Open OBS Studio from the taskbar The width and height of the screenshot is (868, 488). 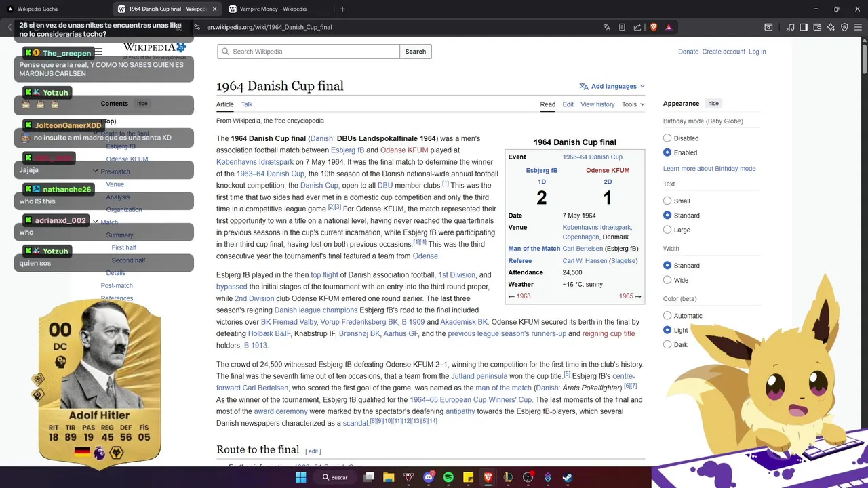(x=528, y=477)
